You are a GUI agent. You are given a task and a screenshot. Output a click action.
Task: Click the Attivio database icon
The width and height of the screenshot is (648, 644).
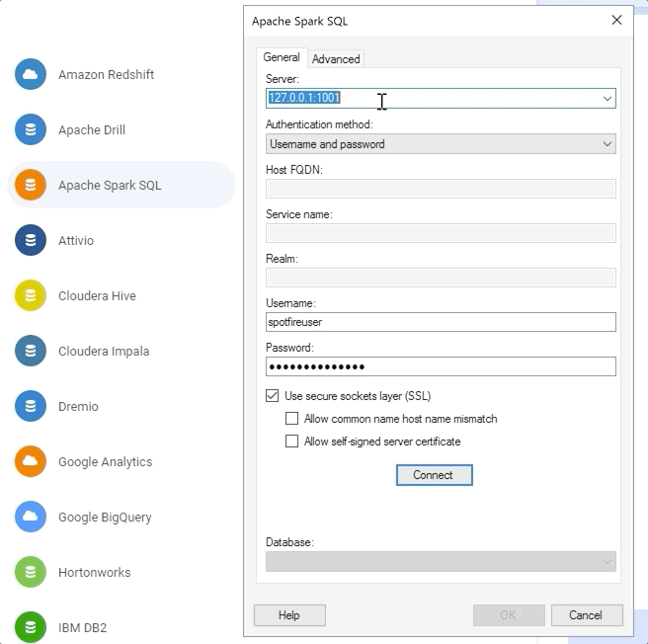coord(31,240)
